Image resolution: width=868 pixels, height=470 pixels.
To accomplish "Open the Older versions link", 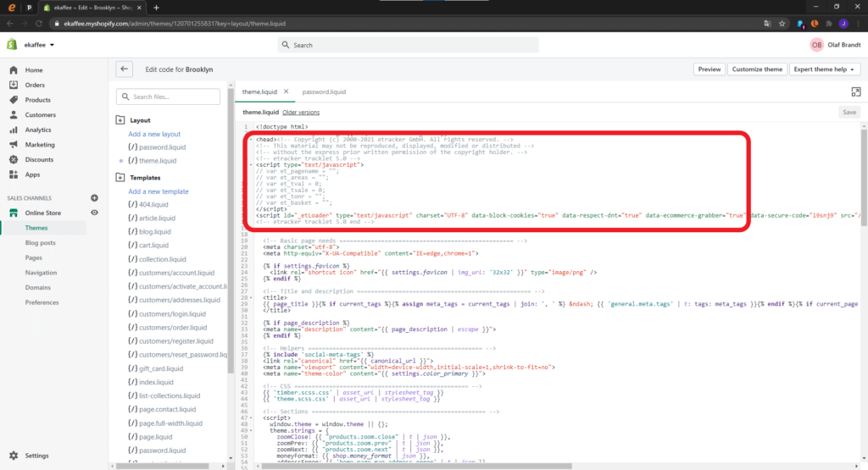I will tap(301, 113).
